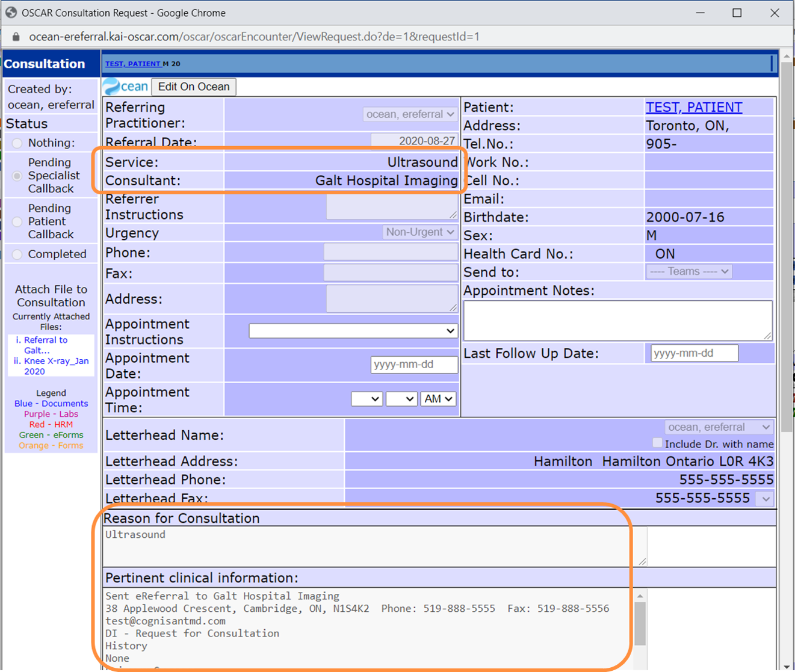Click the Letterhead Phone value 555-555-5555
This screenshot has width=795, height=672.
[726, 479]
